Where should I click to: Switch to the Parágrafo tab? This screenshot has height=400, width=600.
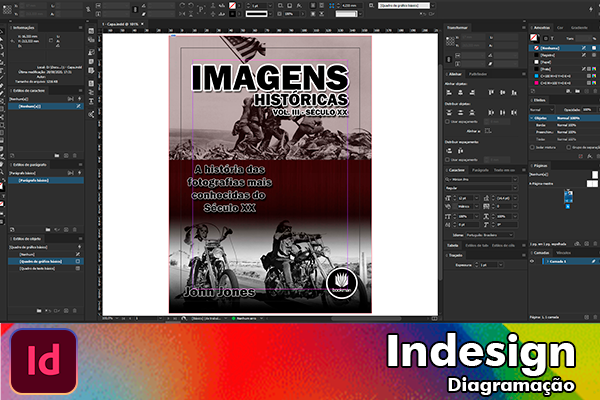480,170
